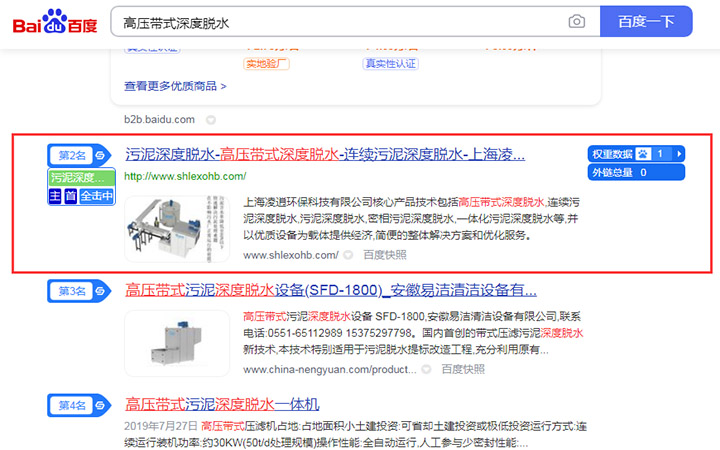Open 高压带式污泥深度脱水一体机 result title

tap(222, 405)
